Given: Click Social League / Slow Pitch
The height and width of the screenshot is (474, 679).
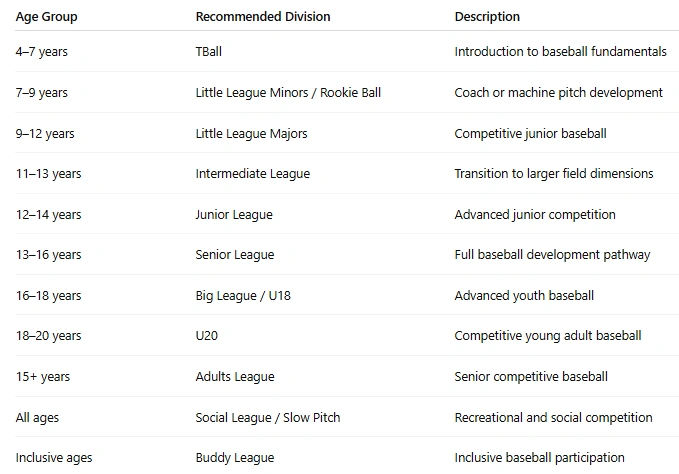Looking at the screenshot, I should (268, 417).
